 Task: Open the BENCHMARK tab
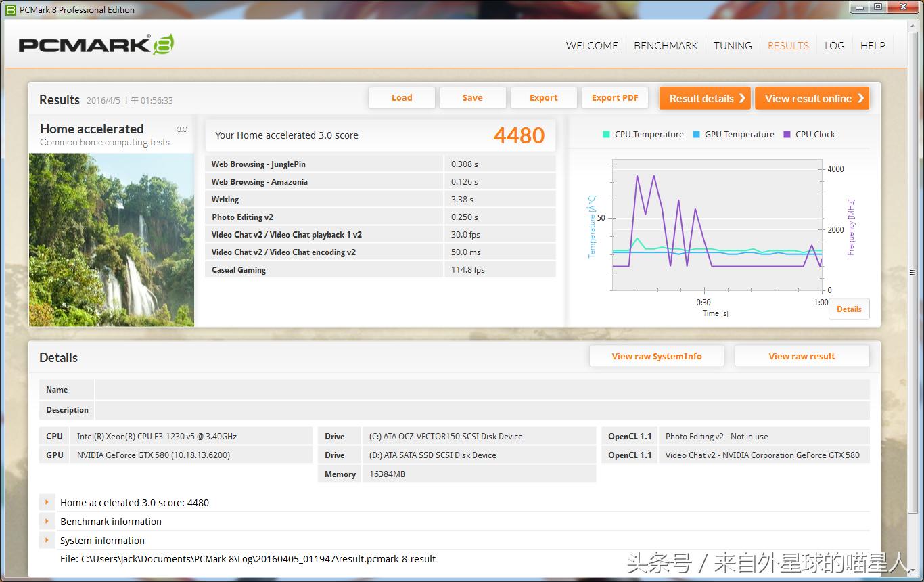[x=666, y=46]
